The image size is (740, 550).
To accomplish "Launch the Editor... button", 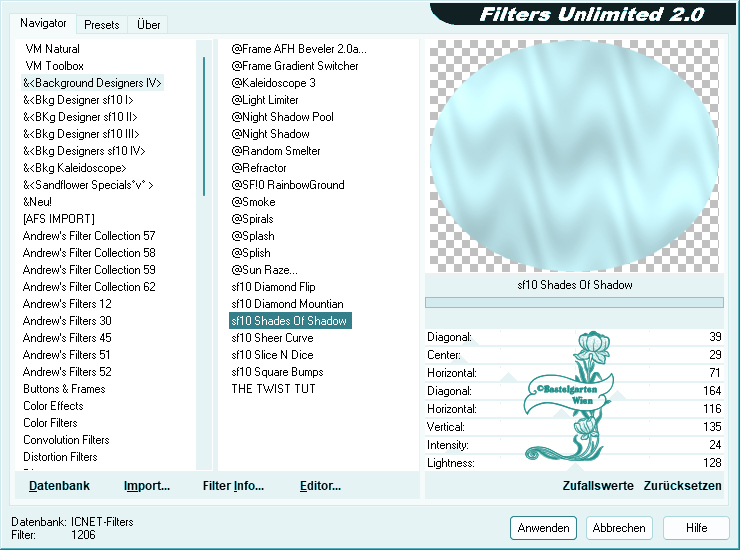I will point(320,486).
